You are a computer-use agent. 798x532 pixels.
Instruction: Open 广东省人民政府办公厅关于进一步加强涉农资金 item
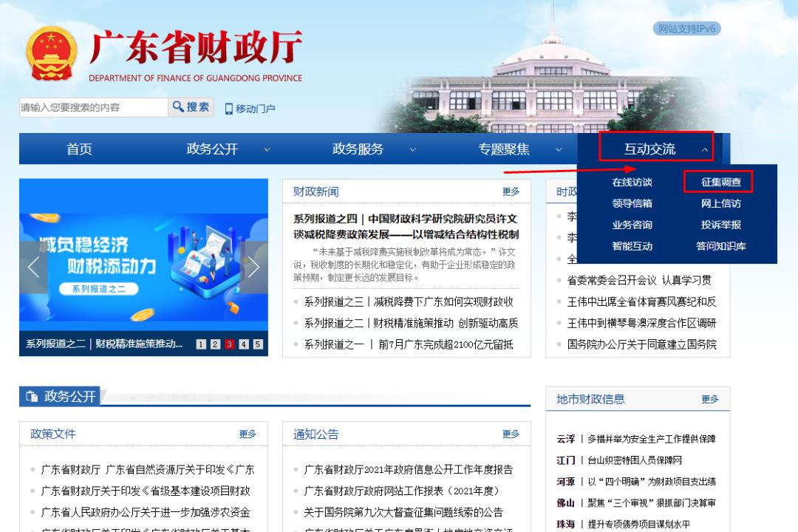(x=146, y=512)
